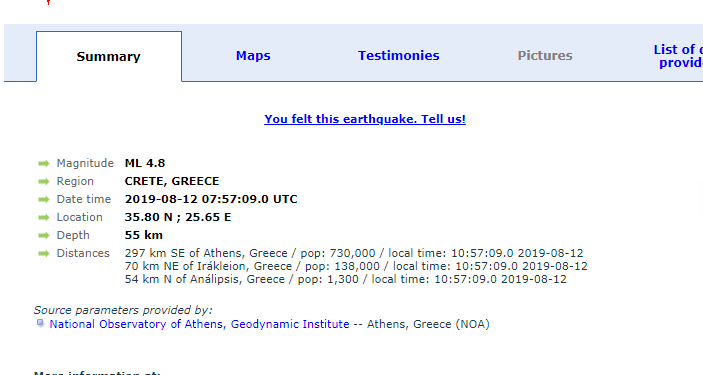Image resolution: width=703 pixels, height=375 pixels.
Task: Open the List of data providers tab
Action: point(678,56)
